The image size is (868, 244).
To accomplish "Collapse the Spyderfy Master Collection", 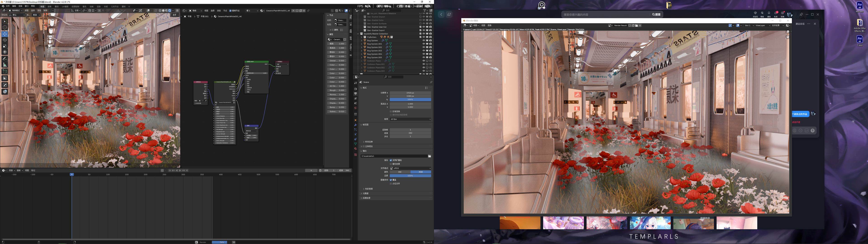I will tap(359, 34).
